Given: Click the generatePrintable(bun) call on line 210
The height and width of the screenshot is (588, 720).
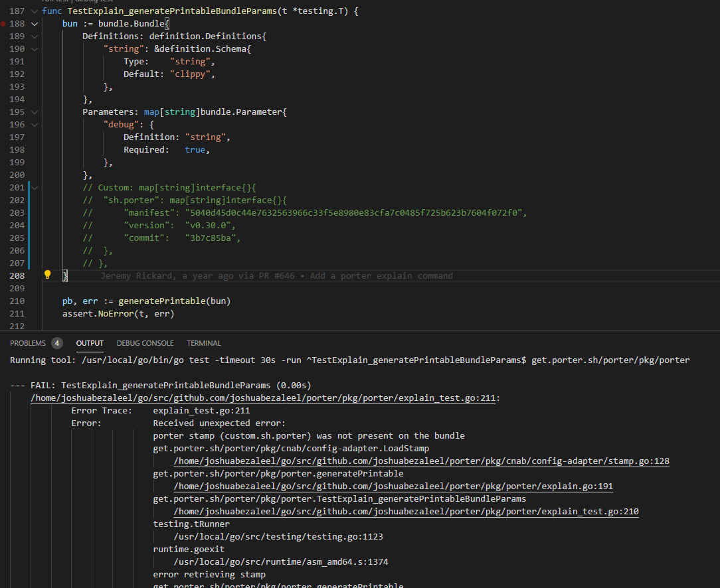Looking at the screenshot, I should [175, 301].
